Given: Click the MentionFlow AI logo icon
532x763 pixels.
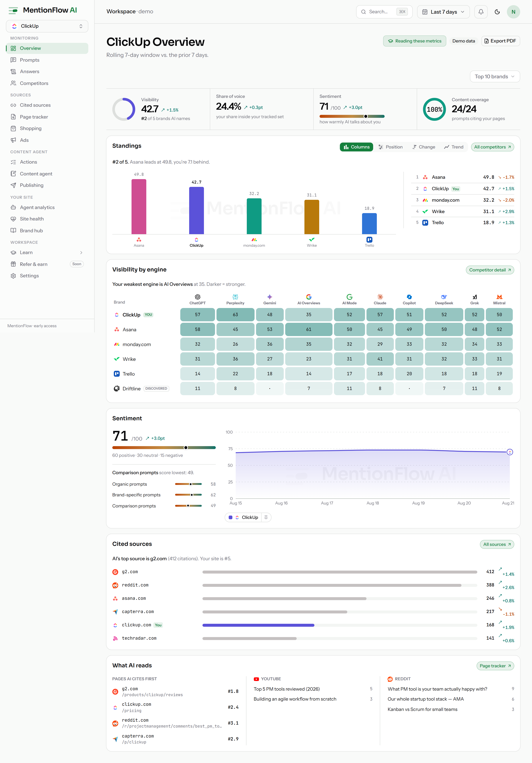Looking at the screenshot, I should tap(13, 11).
